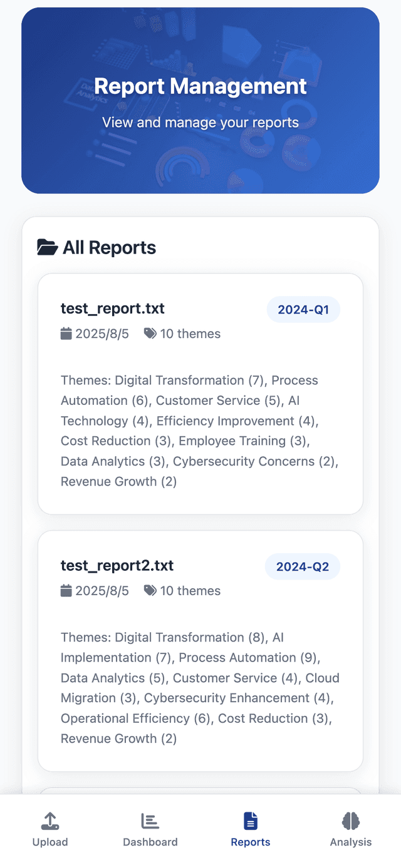The height and width of the screenshot is (868, 401).
Task: Click the calendar icon in the test_report.txt card
Action: click(66, 334)
